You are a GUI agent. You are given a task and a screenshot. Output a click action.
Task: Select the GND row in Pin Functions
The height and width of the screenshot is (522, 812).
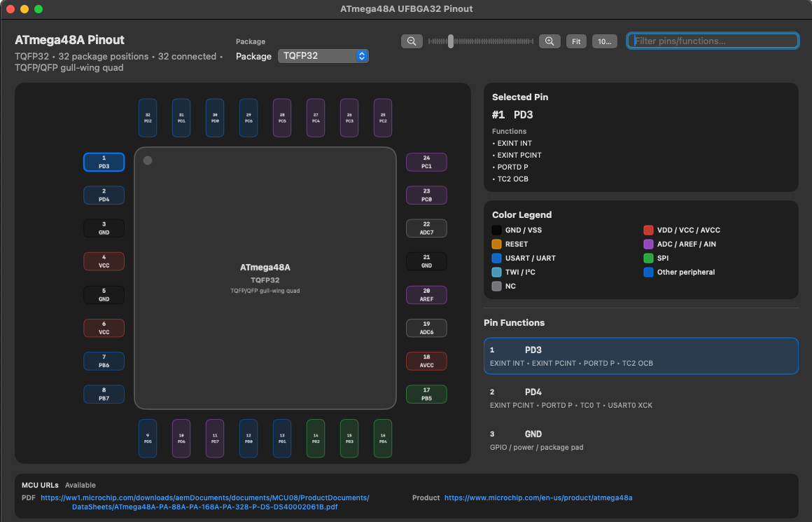[641, 440]
